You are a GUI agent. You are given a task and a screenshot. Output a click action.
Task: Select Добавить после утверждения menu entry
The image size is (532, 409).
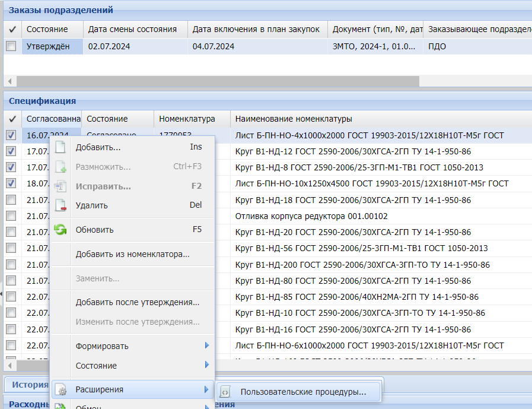coord(137,302)
